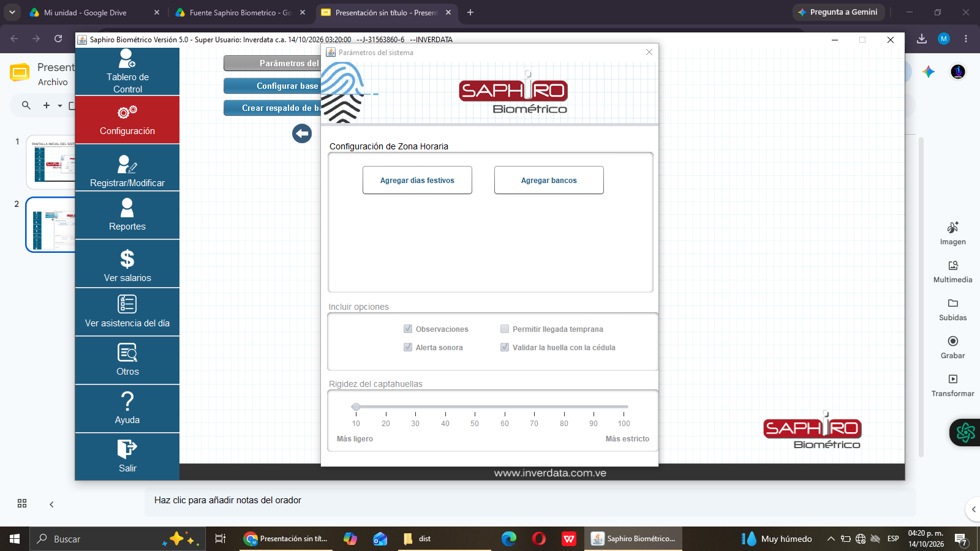Image resolution: width=980 pixels, height=551 pixels.
Task: Open Opera browser from taskbar
Action: click(x=539, y=539)
